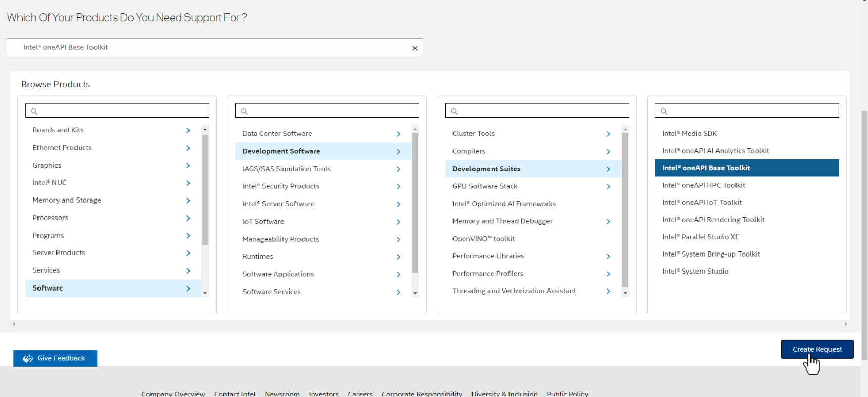Open the Public Policy footer link
The width and height of the screenshot is (868, 397).
(567, 394)
